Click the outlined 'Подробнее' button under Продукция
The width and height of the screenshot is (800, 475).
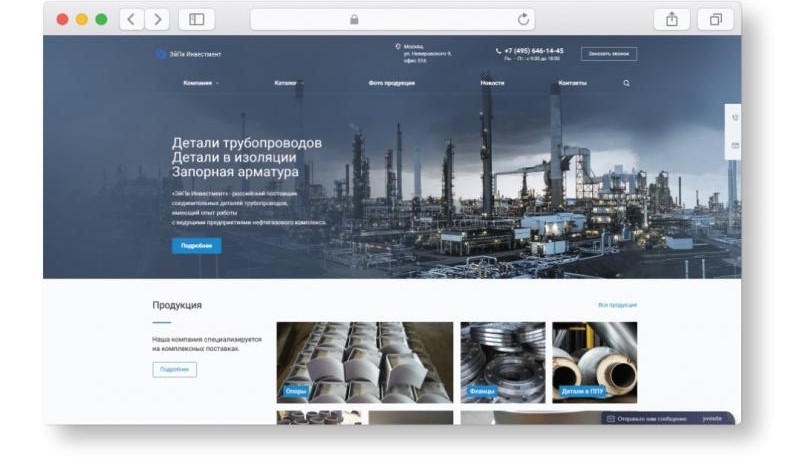(174, 369)
